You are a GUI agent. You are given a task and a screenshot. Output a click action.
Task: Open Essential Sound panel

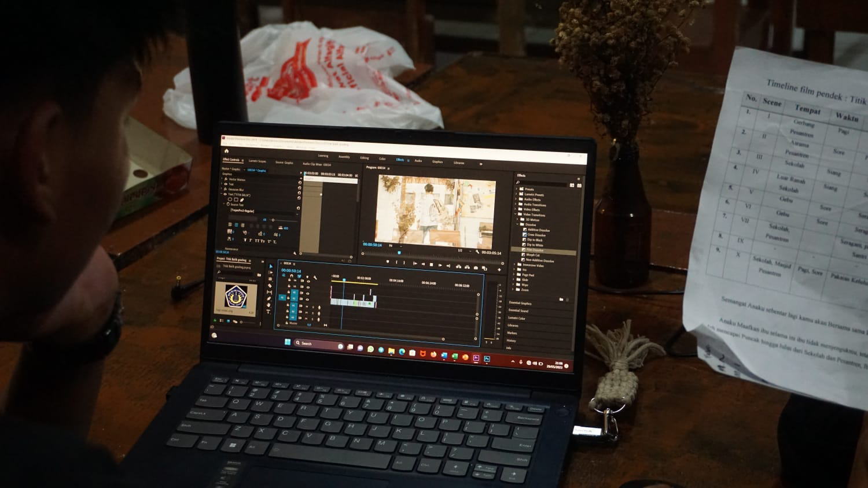tap(518, 311)
